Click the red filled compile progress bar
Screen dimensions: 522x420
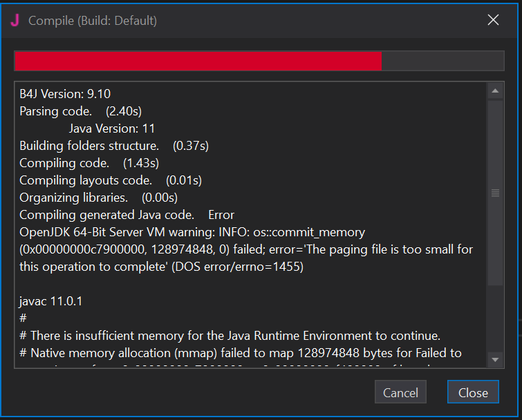click(x=198, y=61)
